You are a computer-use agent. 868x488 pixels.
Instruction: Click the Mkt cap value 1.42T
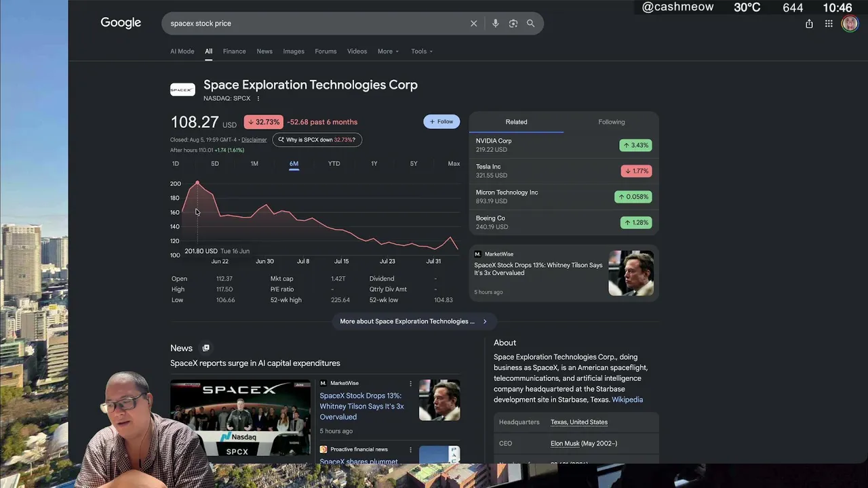338,279
